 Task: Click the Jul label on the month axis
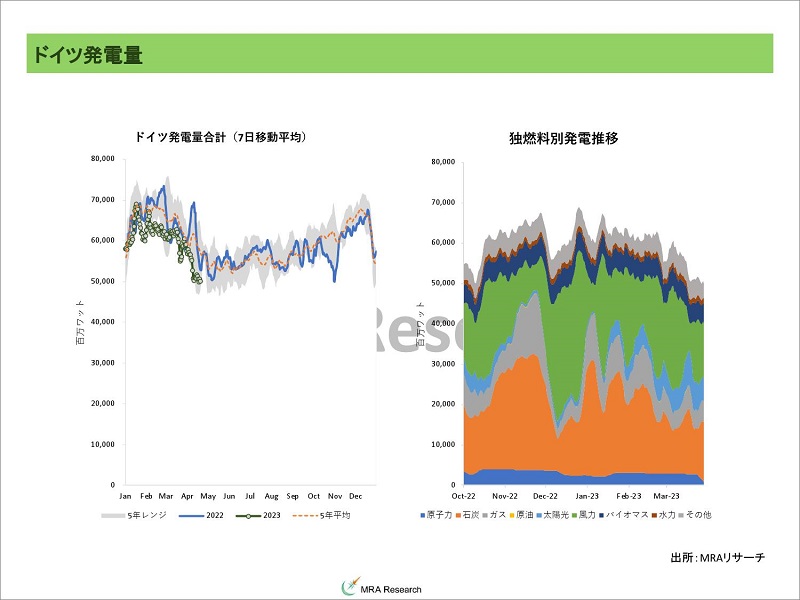point(250,496)
